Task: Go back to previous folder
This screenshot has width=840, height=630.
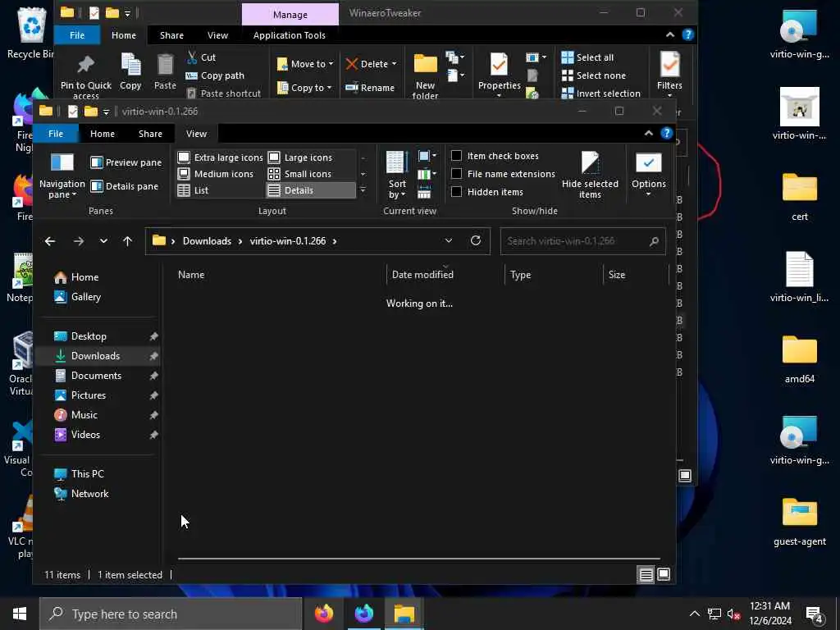Action: click(50, 241)
